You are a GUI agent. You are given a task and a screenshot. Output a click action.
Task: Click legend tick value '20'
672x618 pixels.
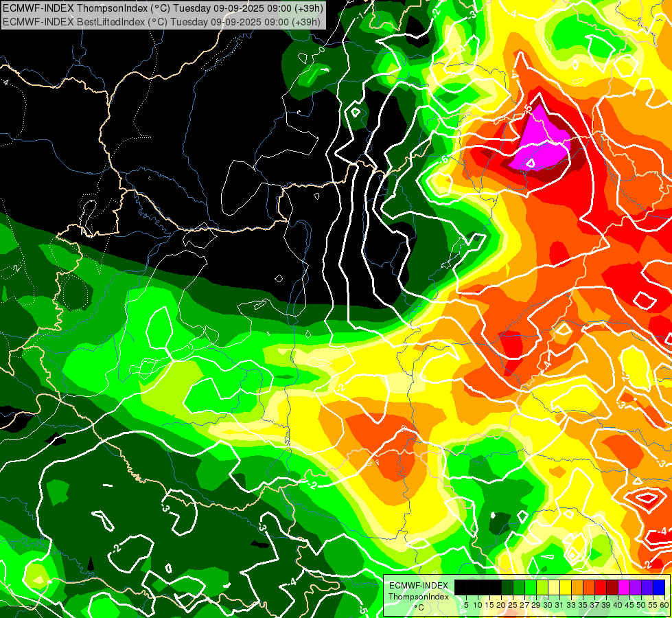click(502, 605)
